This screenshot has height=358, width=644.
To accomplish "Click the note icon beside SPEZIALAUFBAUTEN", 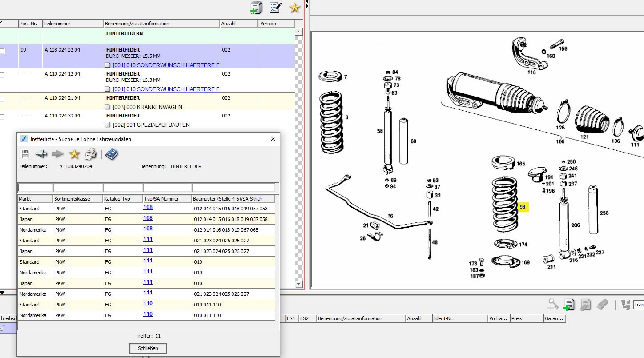I will tap(107, 125).
